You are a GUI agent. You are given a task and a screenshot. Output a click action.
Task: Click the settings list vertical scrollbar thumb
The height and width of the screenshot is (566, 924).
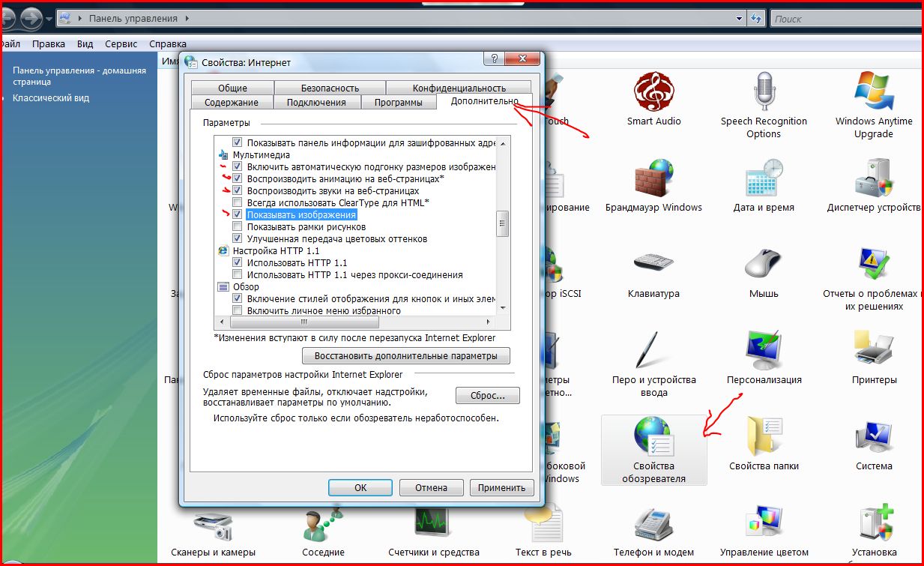504,223
